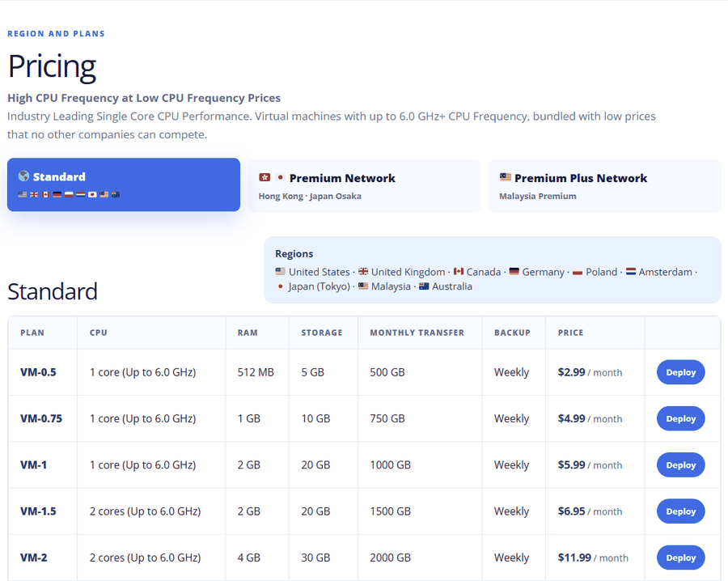Click the 'VM-1.5' plan name
This screenshot has height=581, width=728.
[x=38, y=511]
